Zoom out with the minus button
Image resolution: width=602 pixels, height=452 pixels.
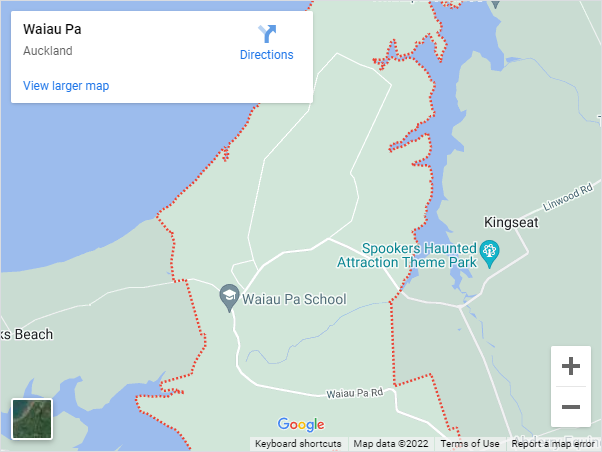(571, 407)
